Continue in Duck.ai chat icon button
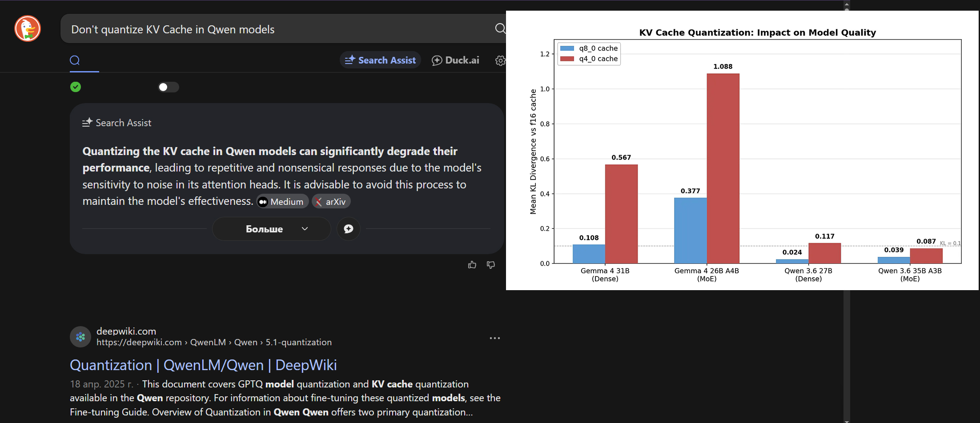The height and width of the screenshot is (423, 980). coord(349,229)
